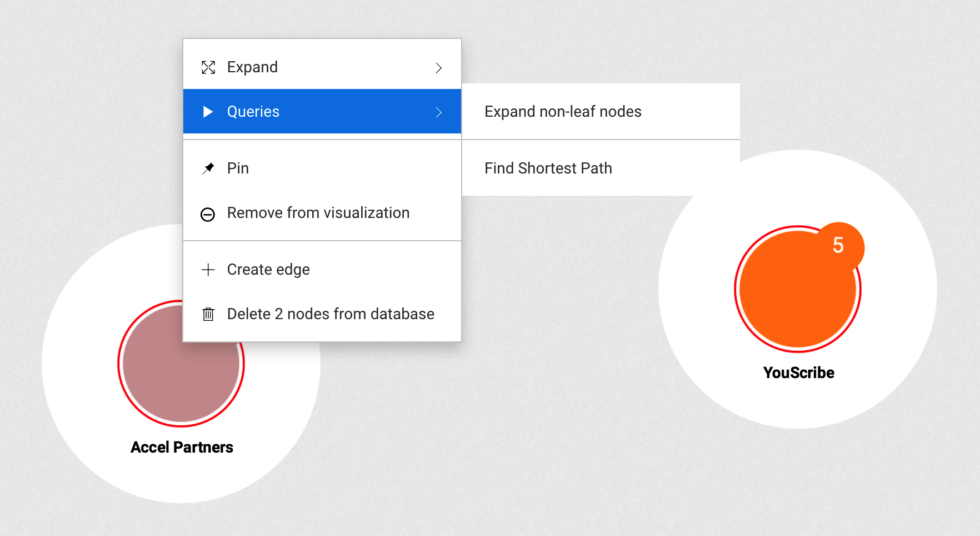
Task: Open the Queries submenu chevron
Action: (x=439, y=112)
